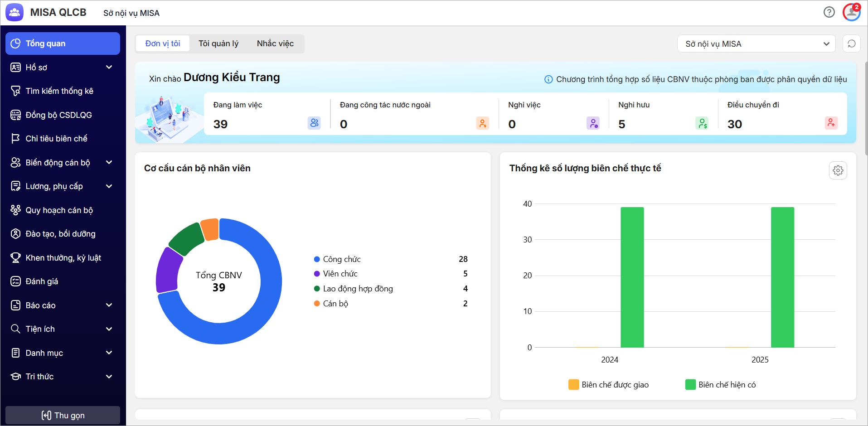Switch to the Tôi quản lý tab
868x426 pixels.
click(218, 44)
